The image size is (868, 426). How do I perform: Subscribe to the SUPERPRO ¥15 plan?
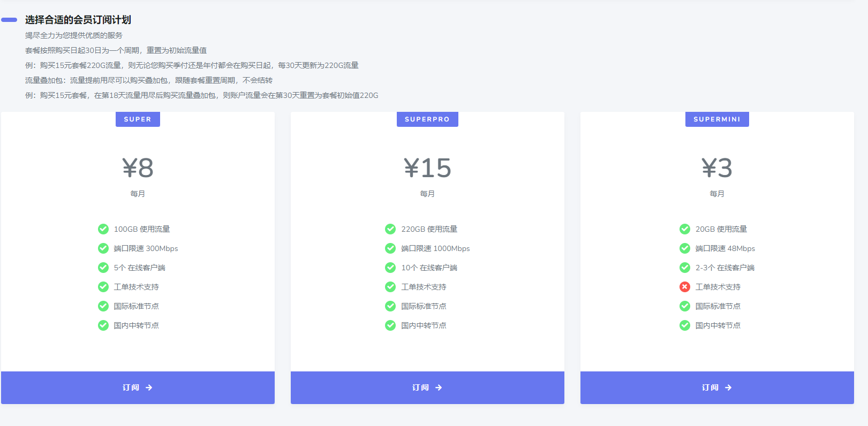click(x=427, y=387)
